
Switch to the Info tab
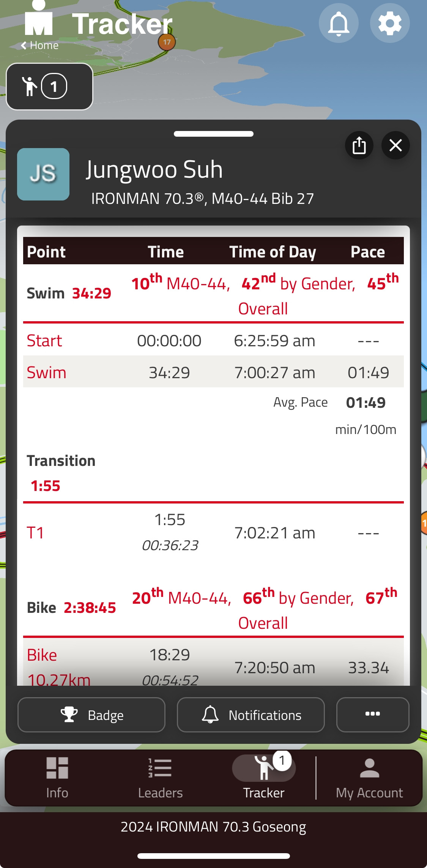57,778
